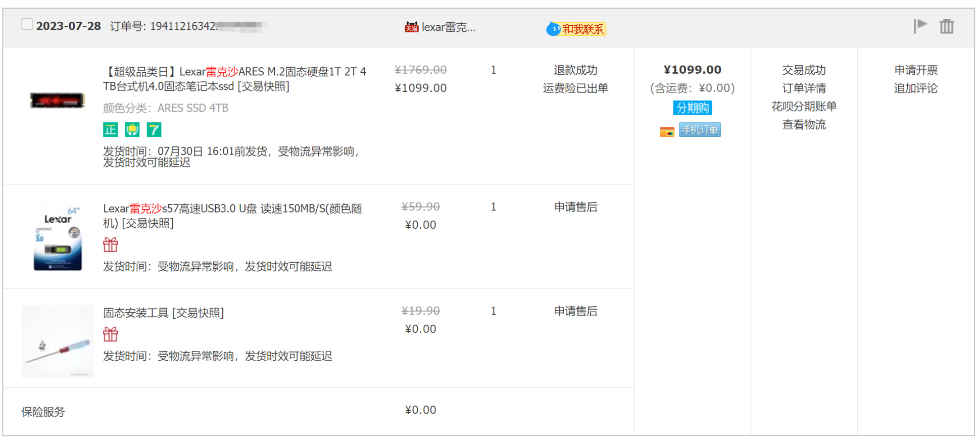Open 订单详情 order details
Image resolution: width=980 pixels, height=442 pixels.
coord(804,88)
